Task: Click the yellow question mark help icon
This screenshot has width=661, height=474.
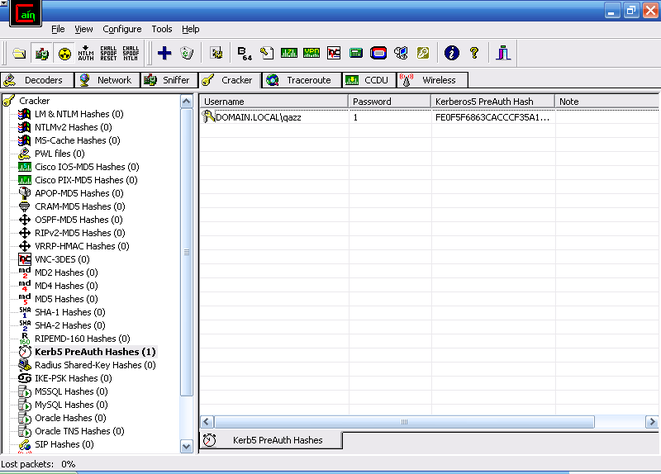Action: pos(474,53)
